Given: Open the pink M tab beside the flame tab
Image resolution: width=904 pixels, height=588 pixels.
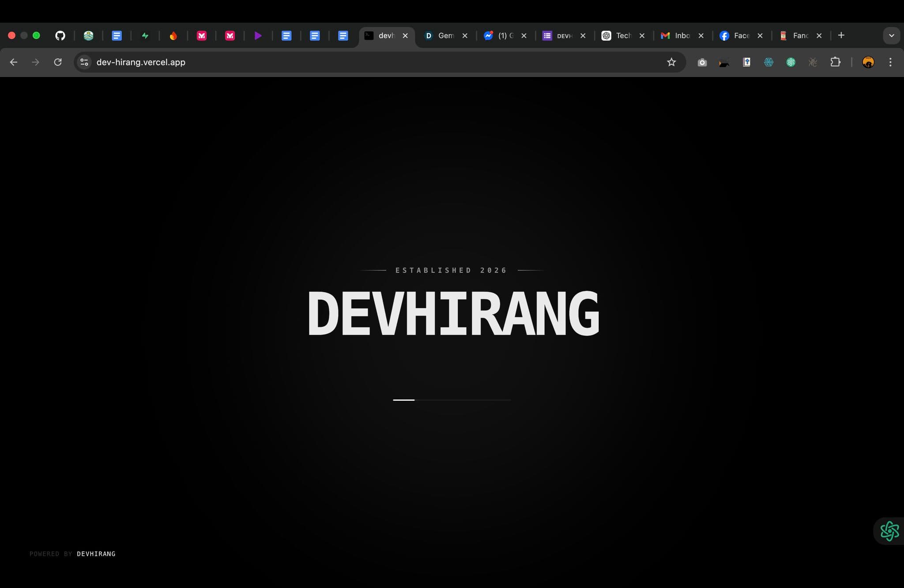Looking at the screenshot, I should (202, 36).
